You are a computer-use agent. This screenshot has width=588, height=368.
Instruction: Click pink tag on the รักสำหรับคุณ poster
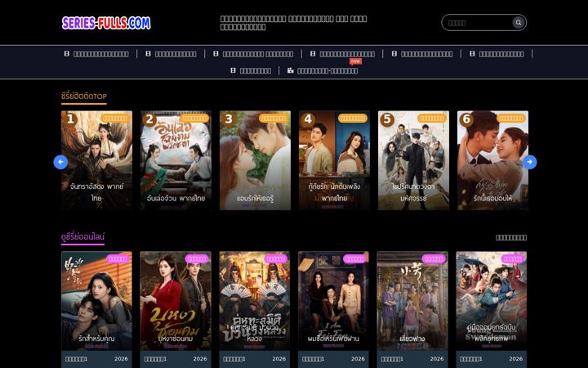118,258
